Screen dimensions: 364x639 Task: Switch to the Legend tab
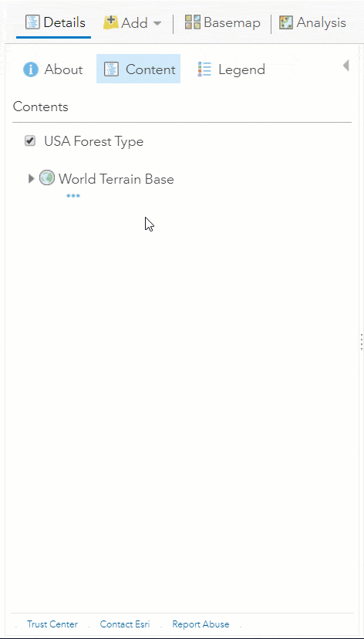click(231, 69)
